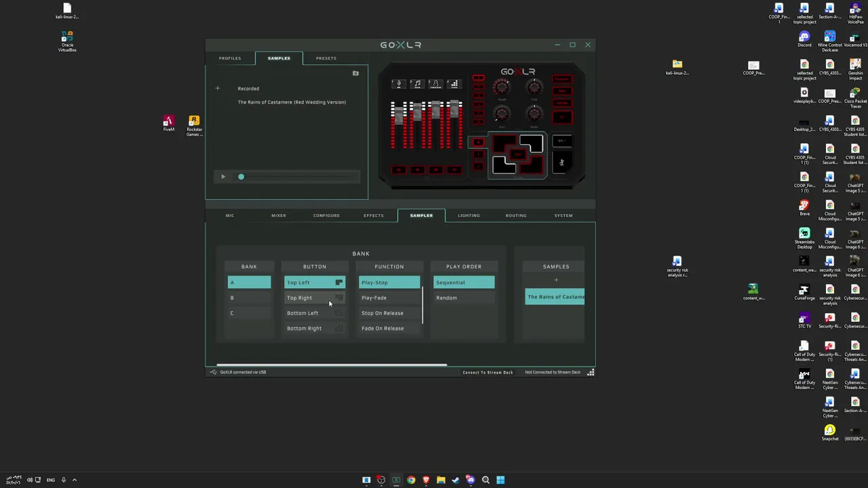Open Voicemod V3 desktop shortcut
Viewport: 868px width, 488px height.
click(855, 39)
